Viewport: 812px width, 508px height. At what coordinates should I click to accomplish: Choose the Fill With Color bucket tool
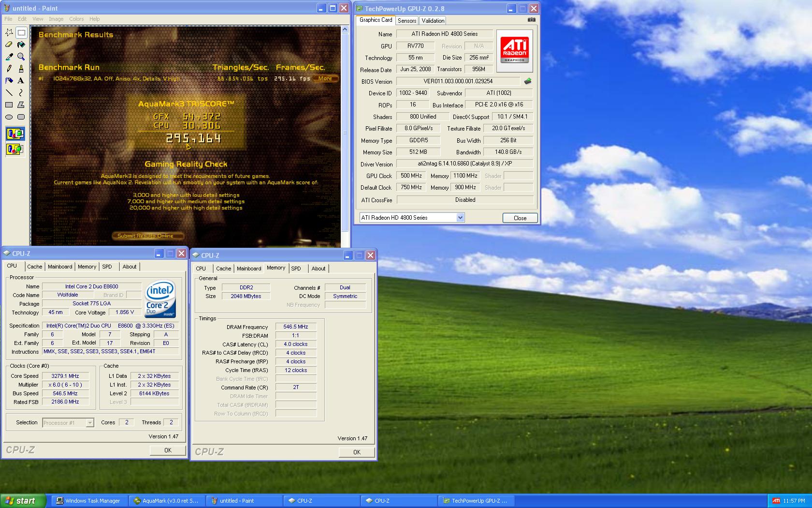[x=21, y=45]
